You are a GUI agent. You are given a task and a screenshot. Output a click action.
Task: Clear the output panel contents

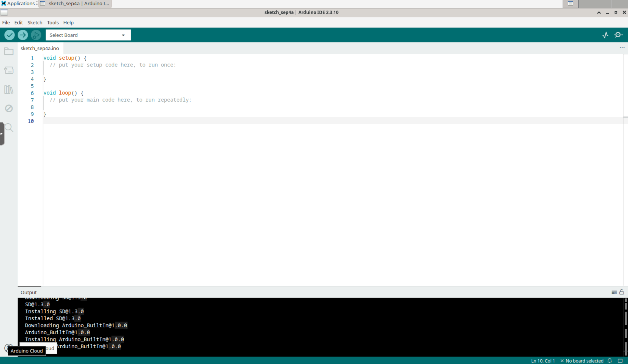pos(614,292)
